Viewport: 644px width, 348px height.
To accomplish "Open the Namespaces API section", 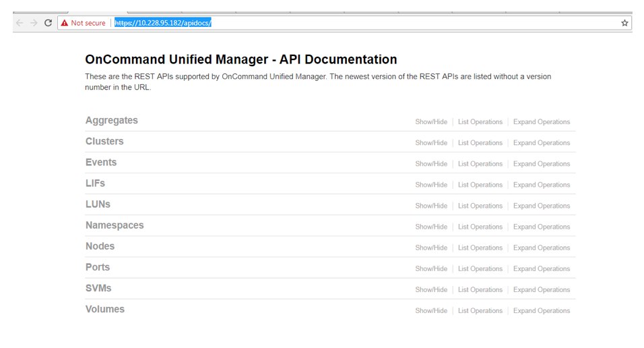I will (115, 225).
